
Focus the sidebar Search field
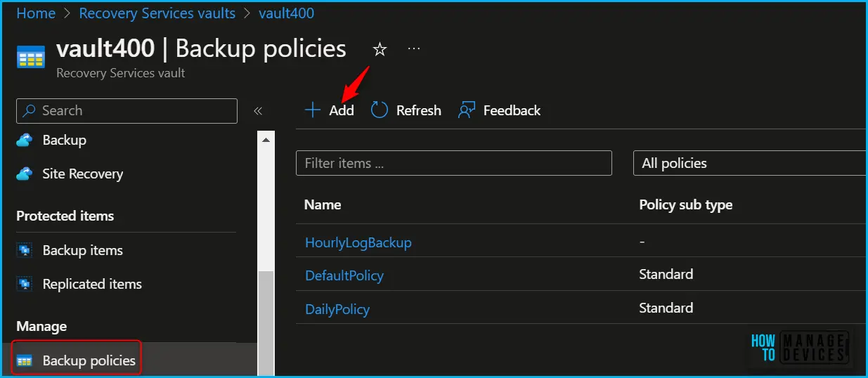click(127, 110)
